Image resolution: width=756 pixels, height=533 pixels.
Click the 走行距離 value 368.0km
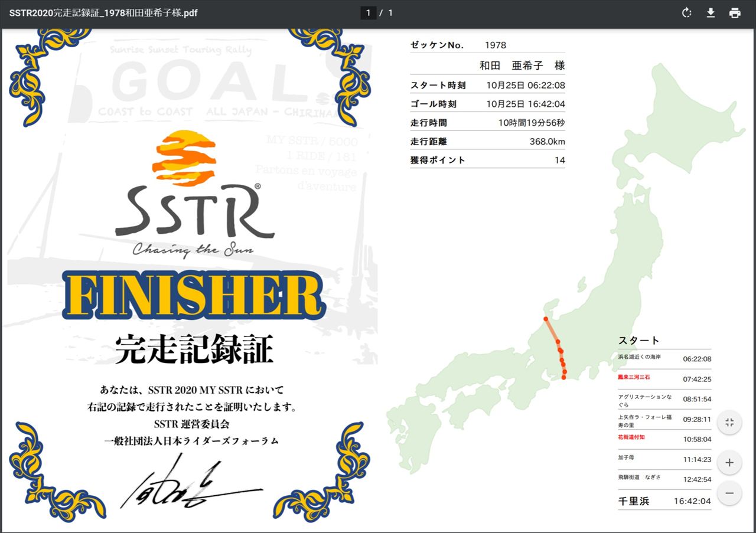coord(547,142)
